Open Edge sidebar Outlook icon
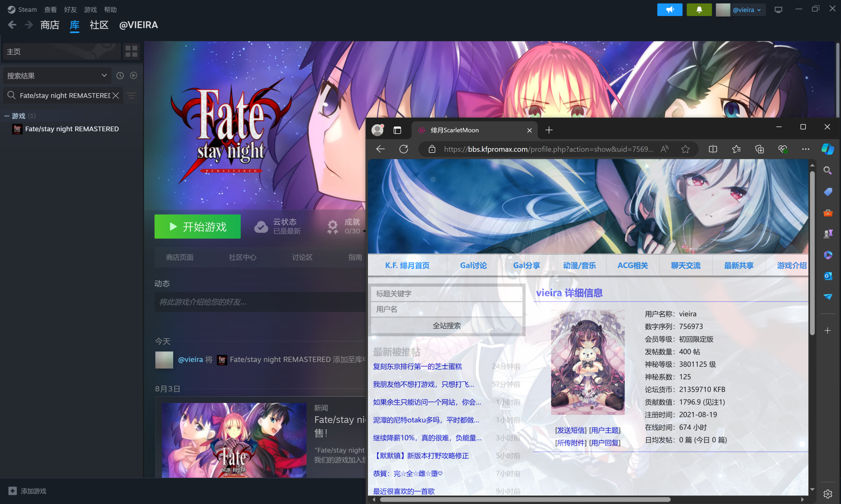 (x=828, y=276)
